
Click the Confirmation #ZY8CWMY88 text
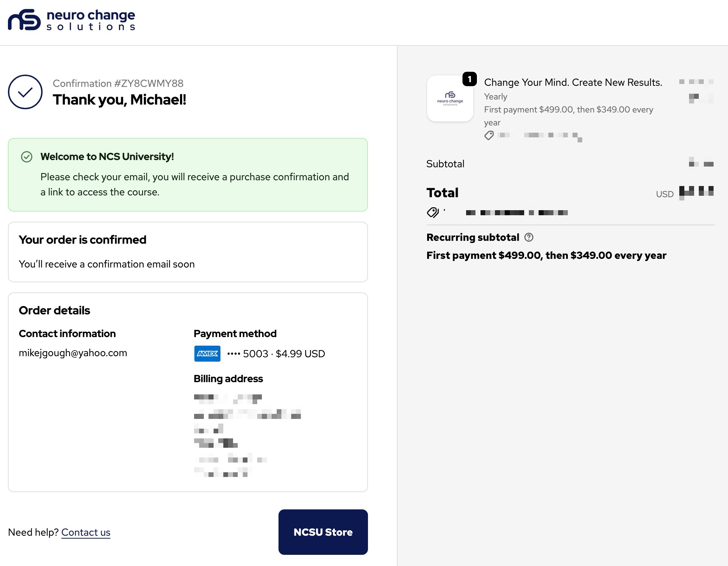pyautogui.click(x=118, y=84)
